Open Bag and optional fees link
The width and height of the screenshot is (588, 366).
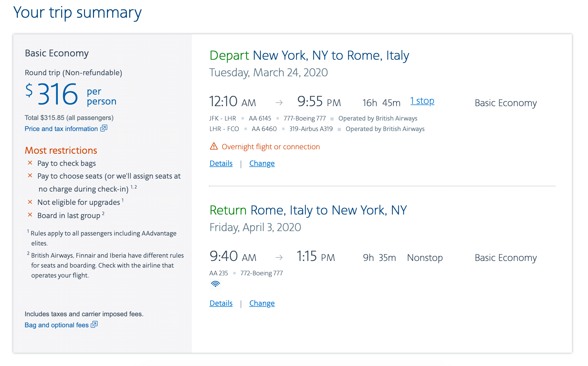[x=56, y=325]
